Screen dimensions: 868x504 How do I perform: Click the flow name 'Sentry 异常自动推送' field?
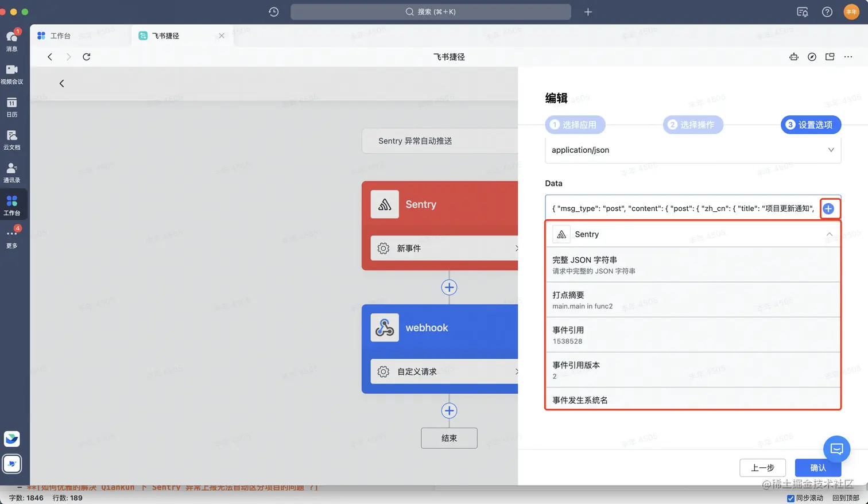tap(440, 141)
